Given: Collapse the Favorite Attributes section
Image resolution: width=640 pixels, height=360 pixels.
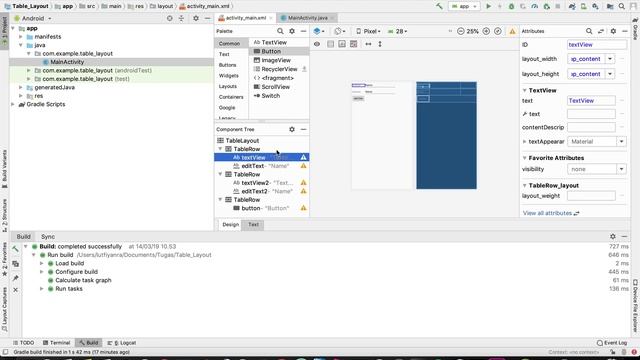Looking at the screenshot, I should 524,158.
